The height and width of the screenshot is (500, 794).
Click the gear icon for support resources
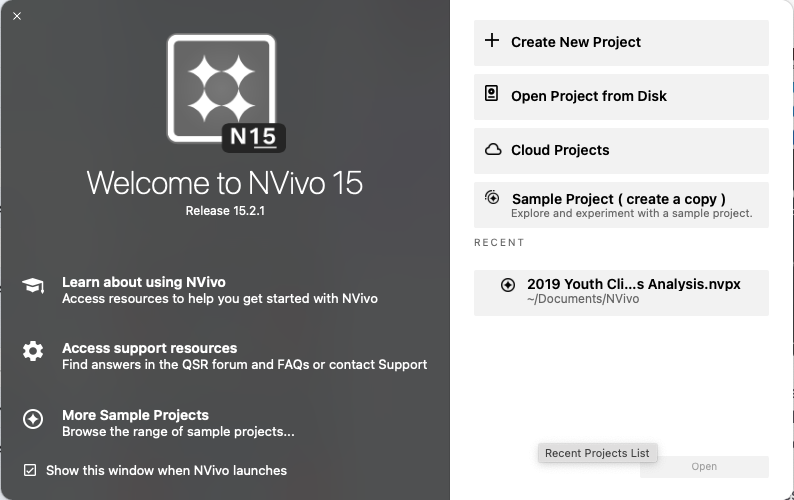click(33, 351)
